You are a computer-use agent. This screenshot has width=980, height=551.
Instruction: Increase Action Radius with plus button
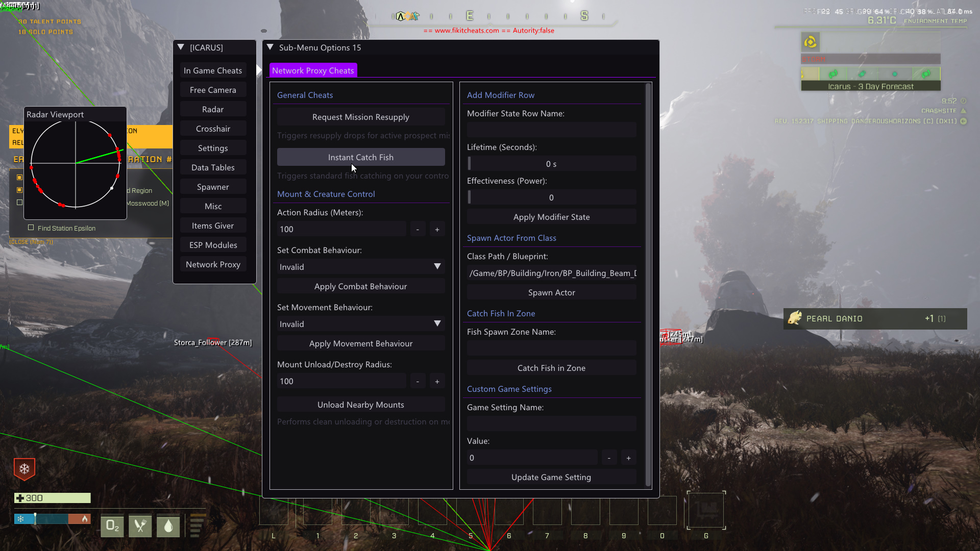coord(437,229)
